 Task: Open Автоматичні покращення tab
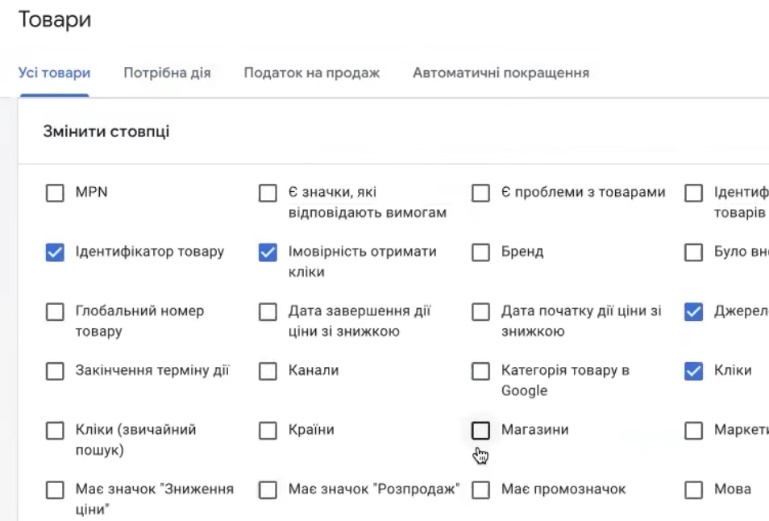pyautogui.click(x=501, y=73)
